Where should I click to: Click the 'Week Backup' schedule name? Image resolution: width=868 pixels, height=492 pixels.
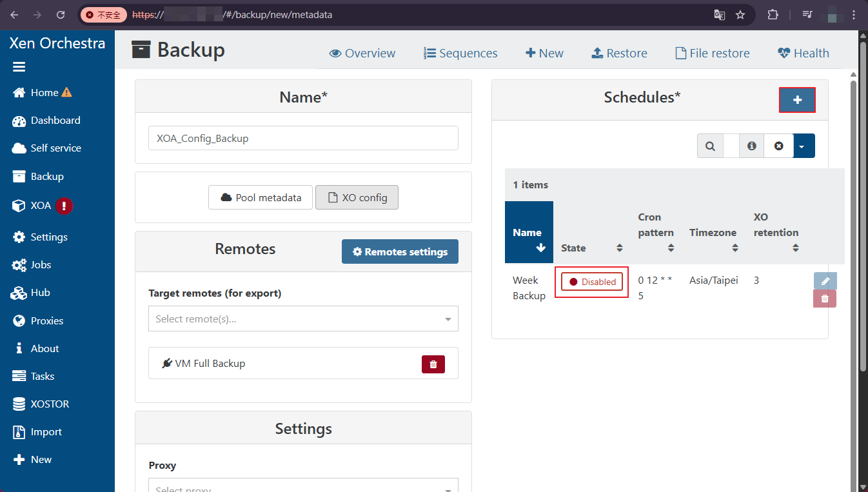[x=529, y=288]
